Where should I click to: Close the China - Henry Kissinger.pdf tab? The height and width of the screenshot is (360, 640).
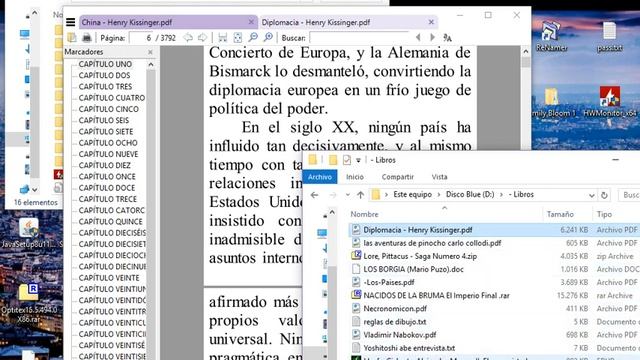251,22
